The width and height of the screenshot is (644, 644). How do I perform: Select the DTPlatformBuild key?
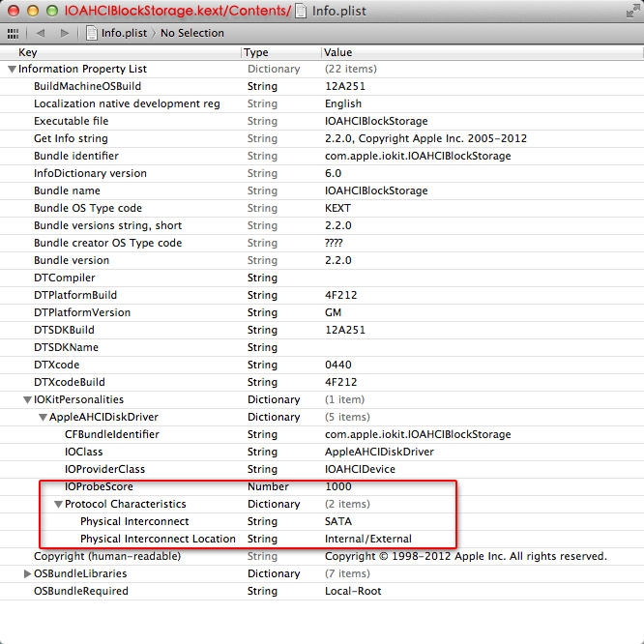[75, 295]
